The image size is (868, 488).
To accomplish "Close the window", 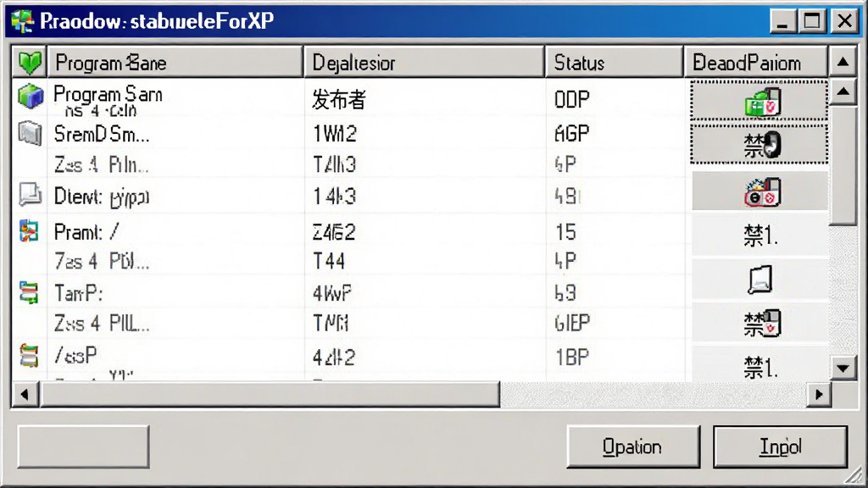I will pos(845,21).
